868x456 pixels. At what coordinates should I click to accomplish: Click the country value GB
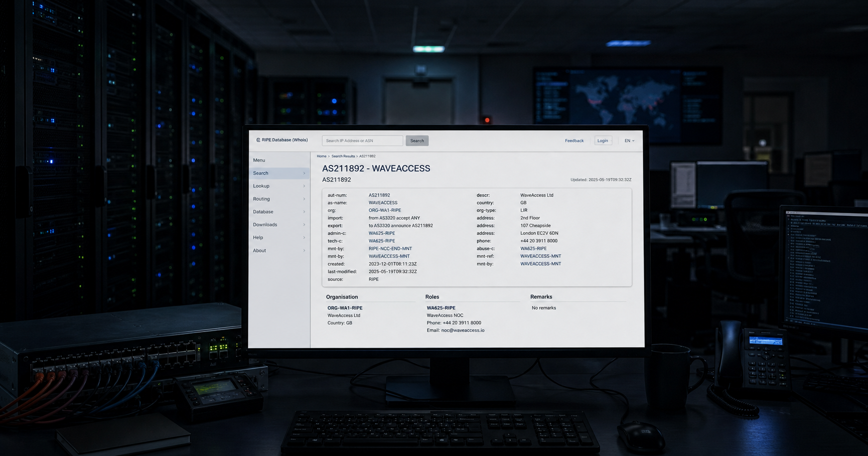(x=523, y=203)
